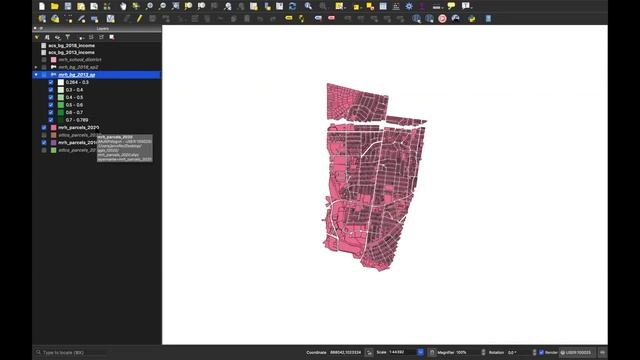Click the Refresh map canvas icon
The image size is (640, 360).
coord(293,6)
